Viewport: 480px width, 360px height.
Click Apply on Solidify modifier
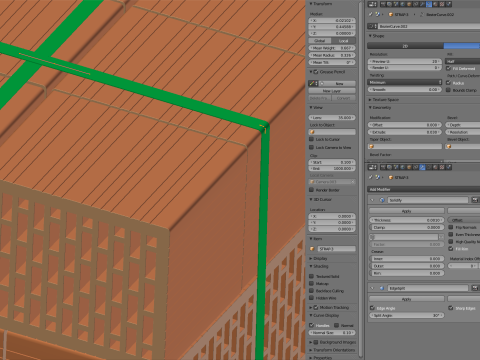click(x=407, y=211)
